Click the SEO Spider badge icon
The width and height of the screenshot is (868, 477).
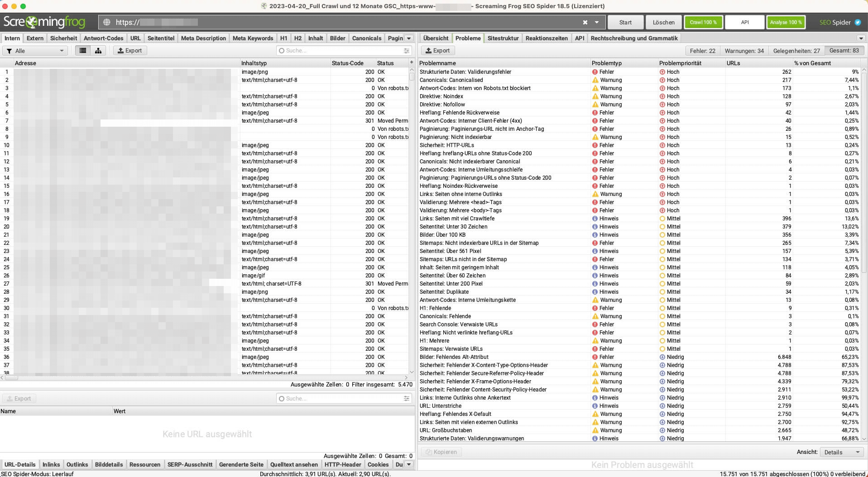858,22
